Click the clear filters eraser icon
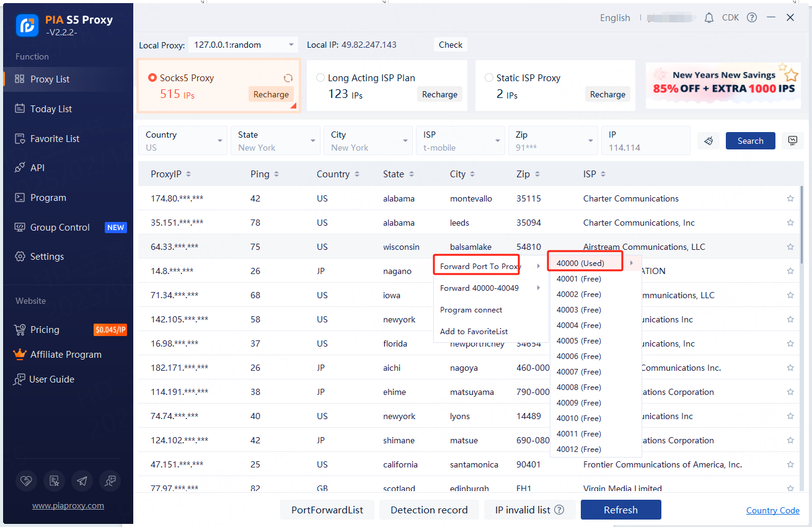 pos(708,141)
